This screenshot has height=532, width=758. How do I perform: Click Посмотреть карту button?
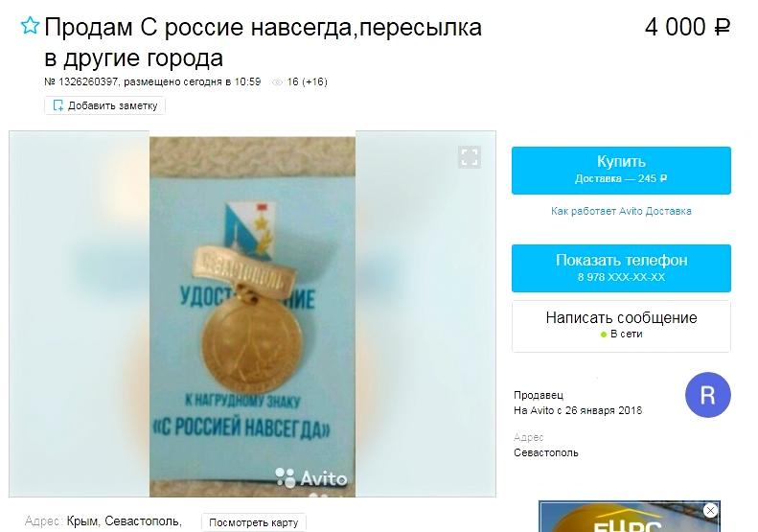[253, 522]
